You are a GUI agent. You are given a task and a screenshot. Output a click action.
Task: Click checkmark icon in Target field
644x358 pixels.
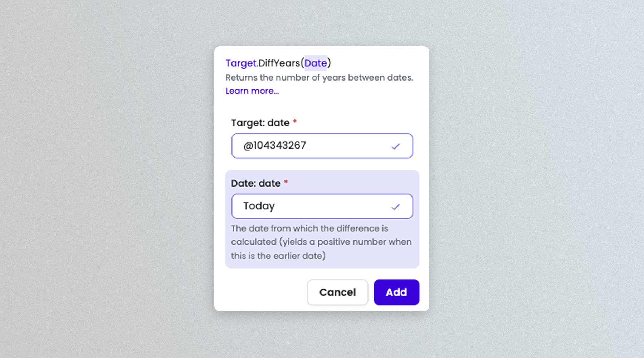[395, 146]
